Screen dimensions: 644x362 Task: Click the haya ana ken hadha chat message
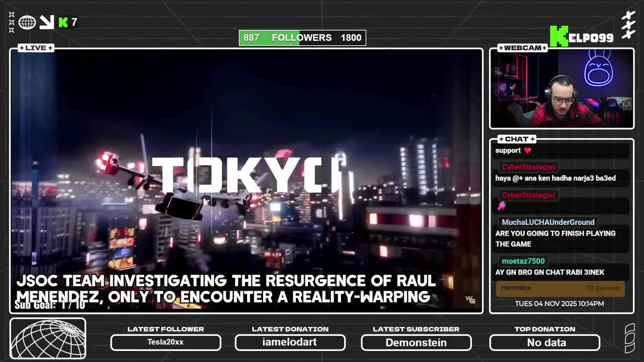tap(555, 178)
